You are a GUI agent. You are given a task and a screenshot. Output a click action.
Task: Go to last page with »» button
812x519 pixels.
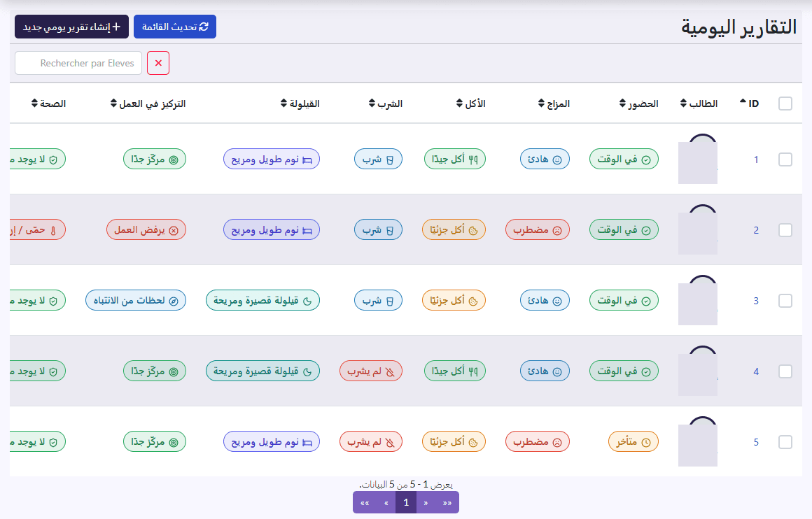point(447,502)
